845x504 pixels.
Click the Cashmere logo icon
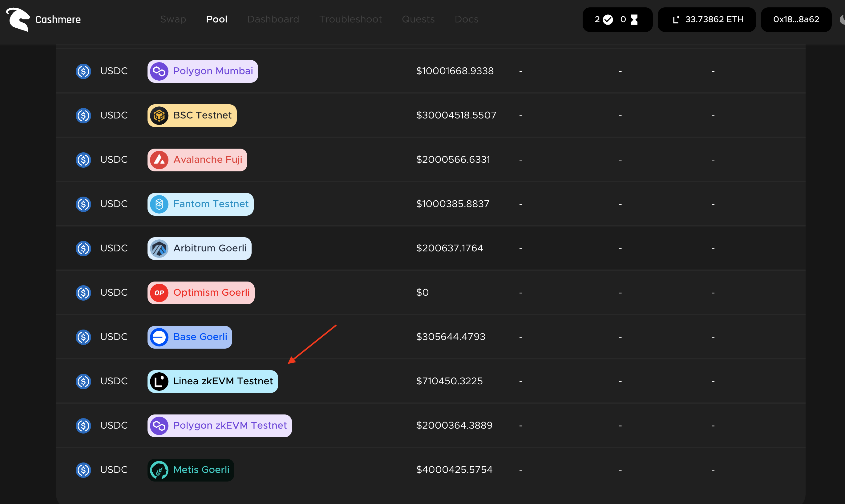18,19
